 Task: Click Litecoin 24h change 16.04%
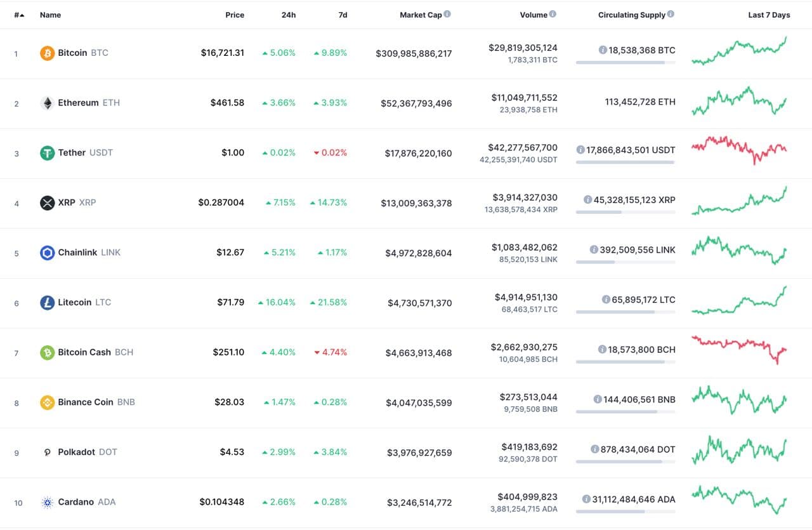point(277,303)
